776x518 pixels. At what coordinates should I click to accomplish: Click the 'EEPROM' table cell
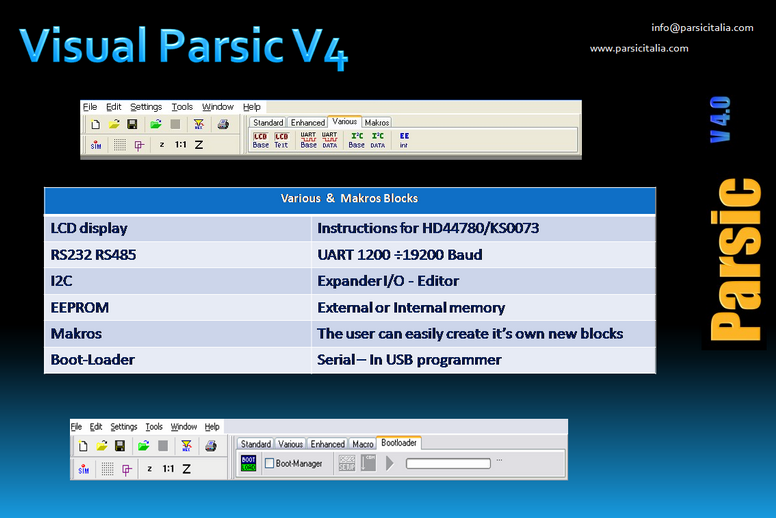coord(178,308)
